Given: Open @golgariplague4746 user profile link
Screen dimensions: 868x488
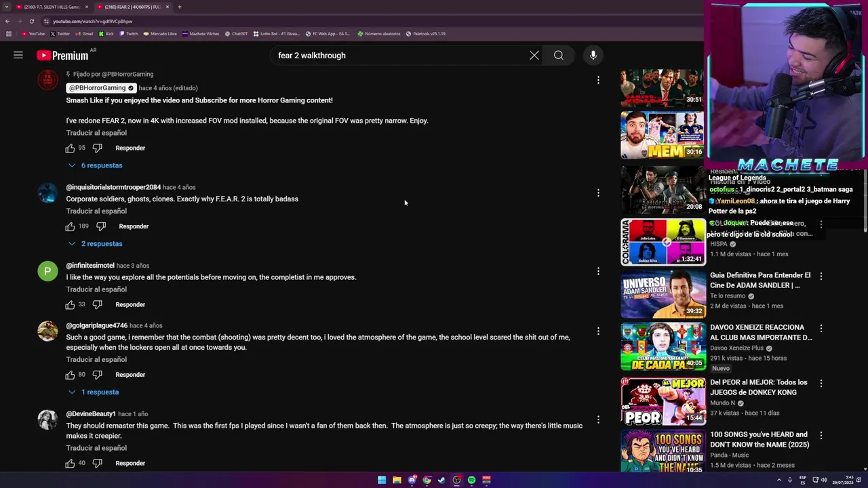Looking at the screenshot, I should click(x=96, y=325).
